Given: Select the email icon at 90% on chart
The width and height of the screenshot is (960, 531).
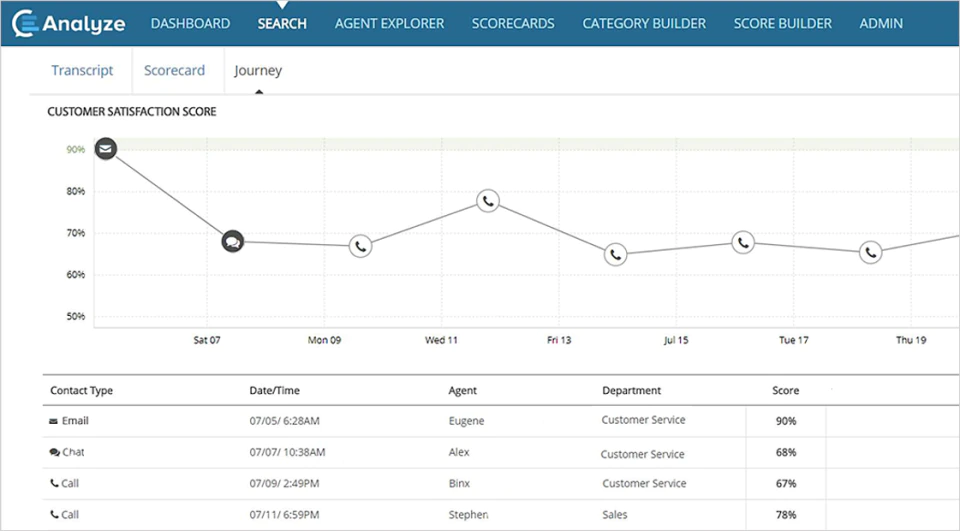Looking at the screenshot, I should tap(106, 148).
